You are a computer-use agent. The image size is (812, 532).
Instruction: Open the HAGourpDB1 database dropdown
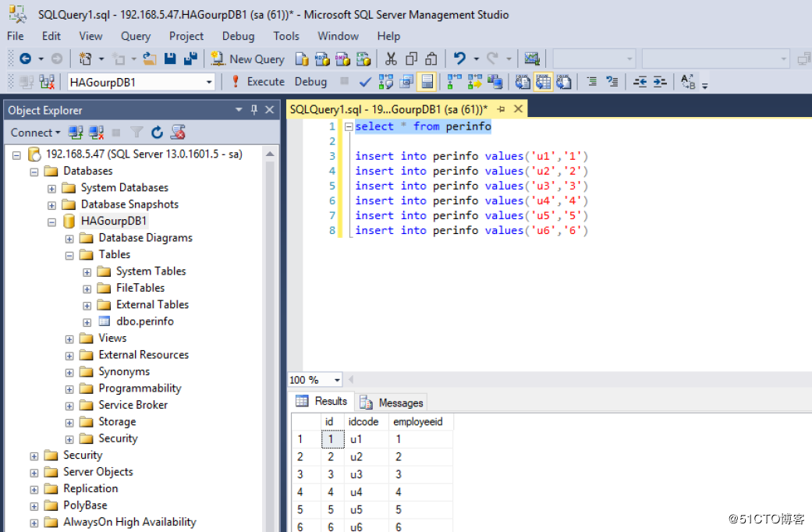click(x=209, y=83)
